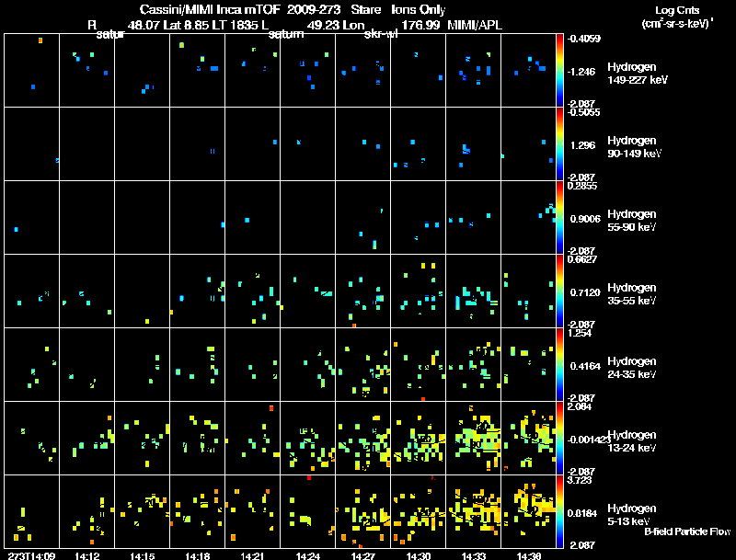This screenshot has width=736, height=560.
Task: Click the Hydrogen 24-35 keV color bar
Action: [x=559, y=365]
